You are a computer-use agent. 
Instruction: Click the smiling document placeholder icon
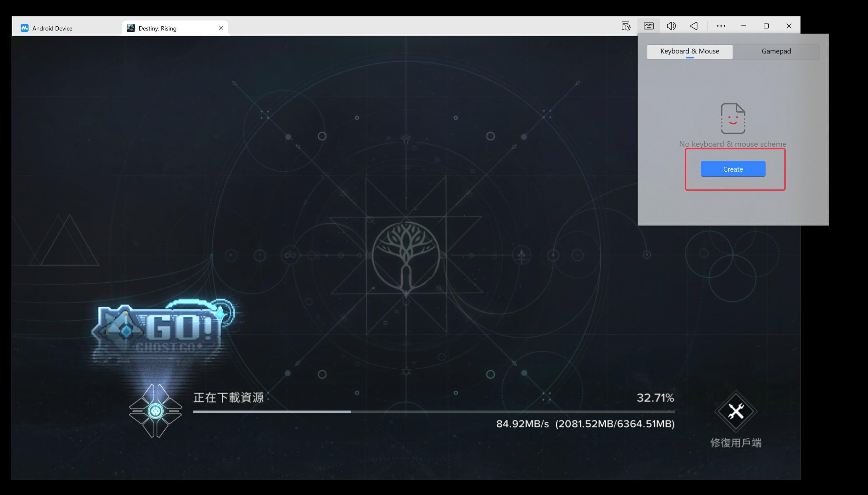click(x=733, y=118)
